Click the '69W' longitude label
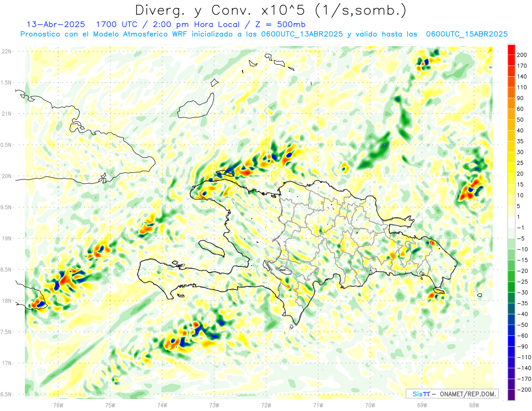Viewport: 532px width, 411px height. 422,405
